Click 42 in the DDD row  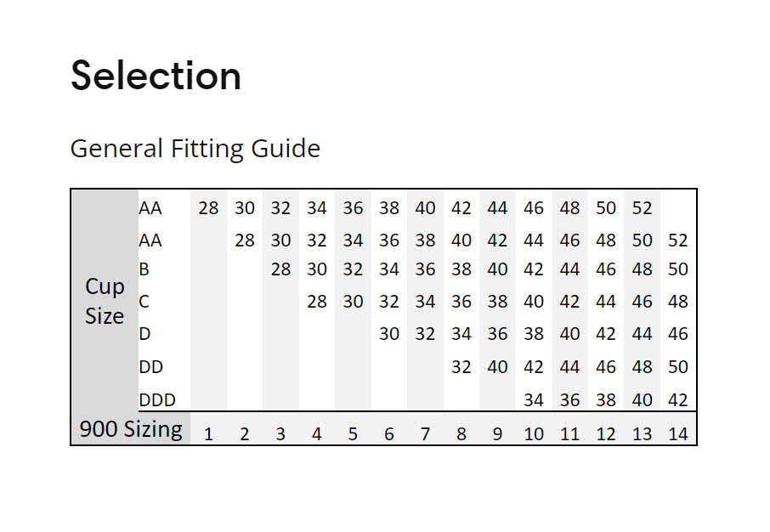pyautogui.click(x=677, y=400)
